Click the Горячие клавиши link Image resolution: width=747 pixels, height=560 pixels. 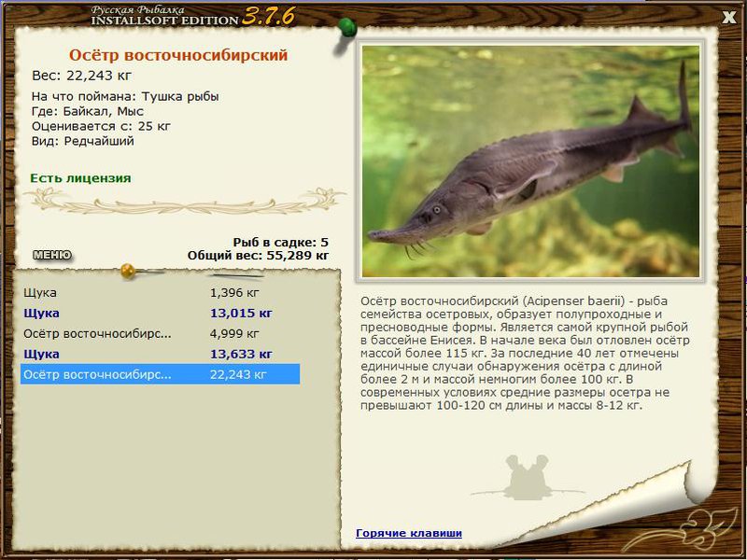(409, 533)
